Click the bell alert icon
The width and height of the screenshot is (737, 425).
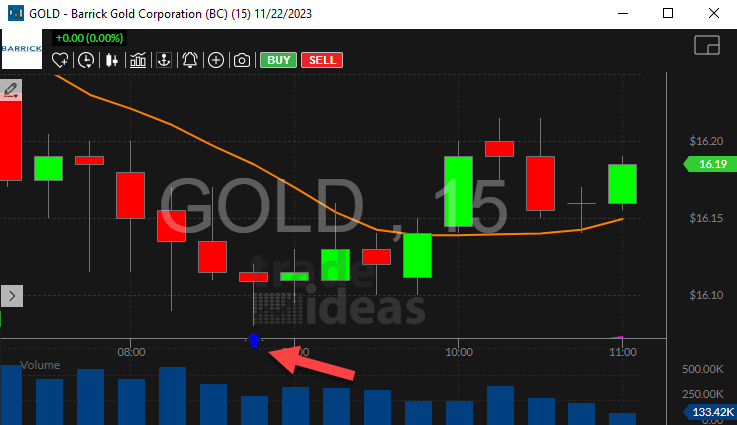point(189,60)
